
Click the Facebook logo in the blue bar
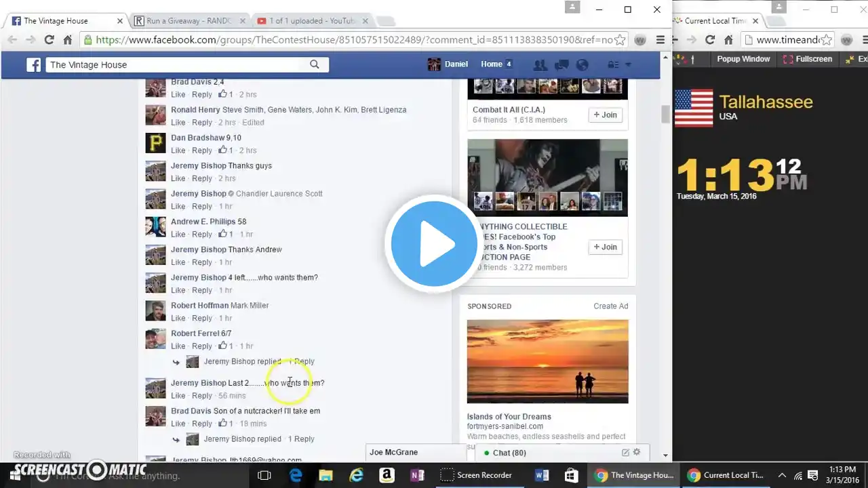click(x=33, y=65)
